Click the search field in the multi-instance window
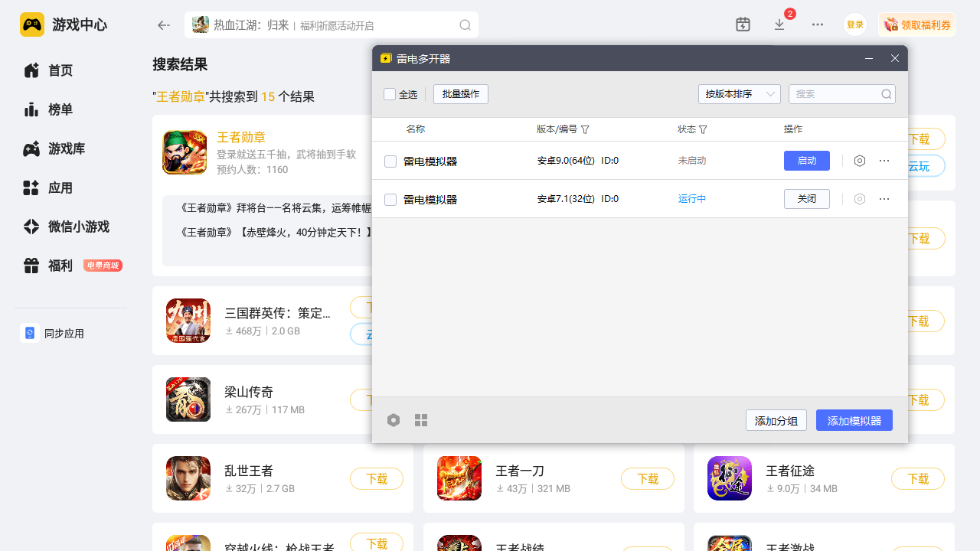 point(835,94)
